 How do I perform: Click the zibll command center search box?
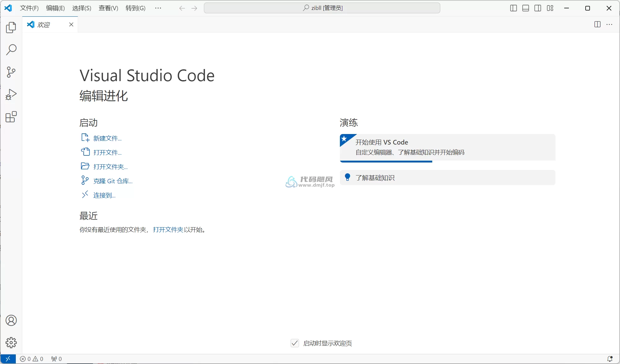point(322,8)
